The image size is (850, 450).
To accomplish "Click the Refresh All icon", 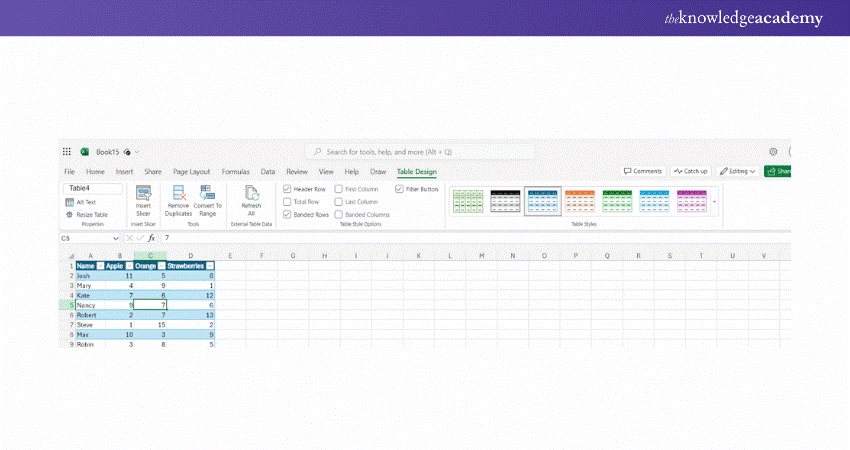I will pos(251,194).
